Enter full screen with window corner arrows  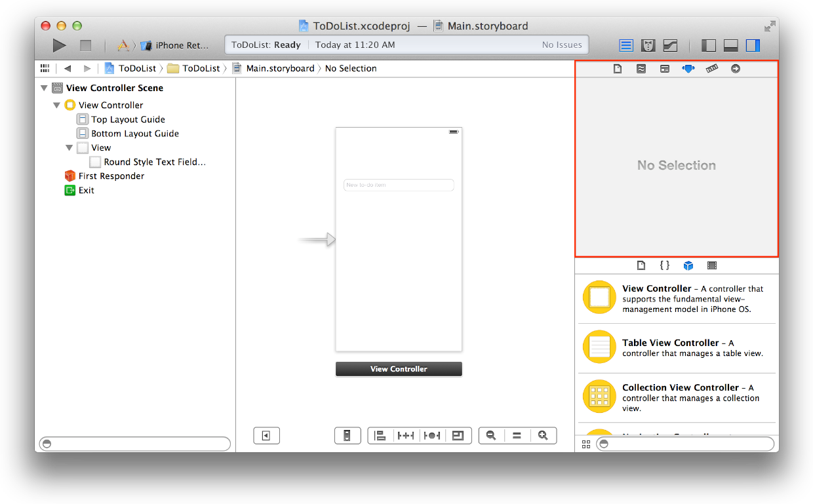pyautogui.click(x=770, y=26)
